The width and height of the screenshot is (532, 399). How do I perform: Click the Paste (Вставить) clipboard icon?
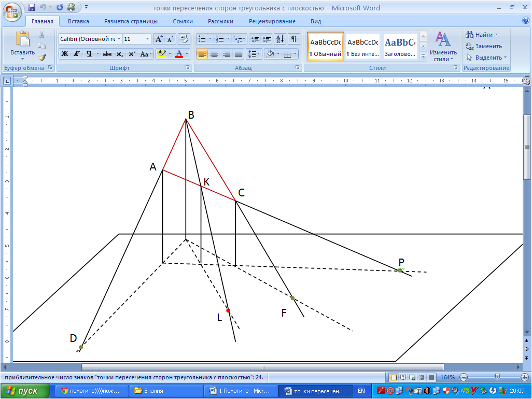pyautogui.click(x=22, y=39)
